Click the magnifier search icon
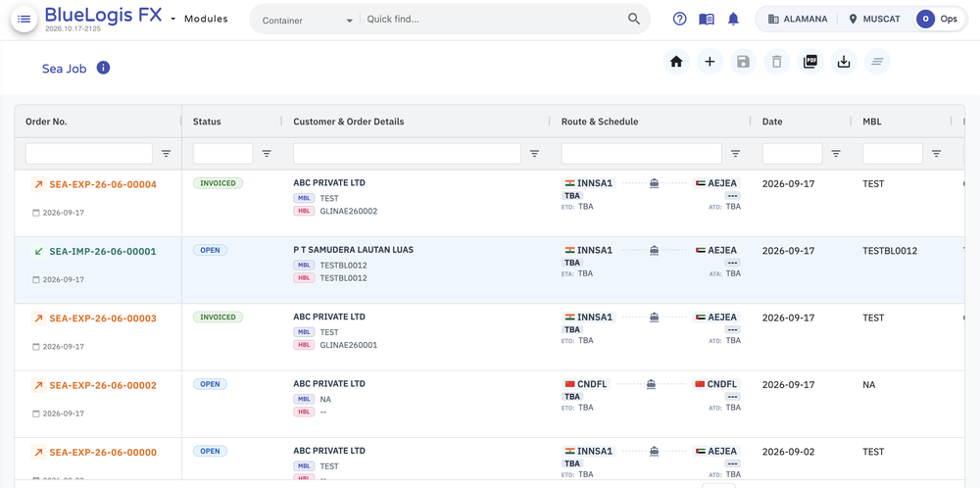This screenshot has height=488, width=980. [634, 19]
